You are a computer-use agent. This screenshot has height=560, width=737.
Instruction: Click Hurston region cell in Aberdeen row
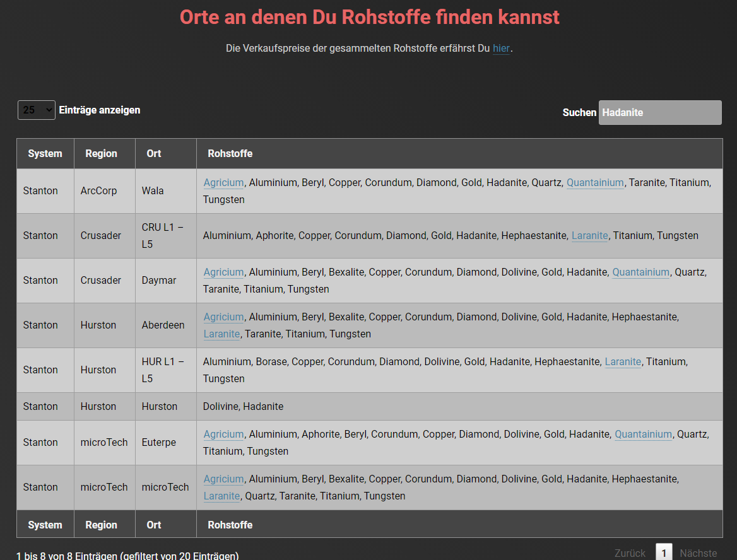pyautogui.click(x=104, y=325)
